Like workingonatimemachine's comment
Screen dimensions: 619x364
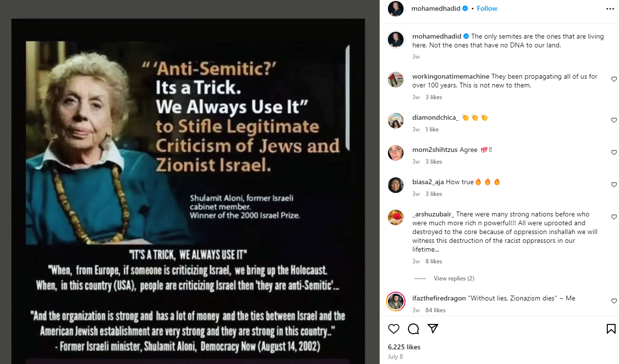(614, 79)
